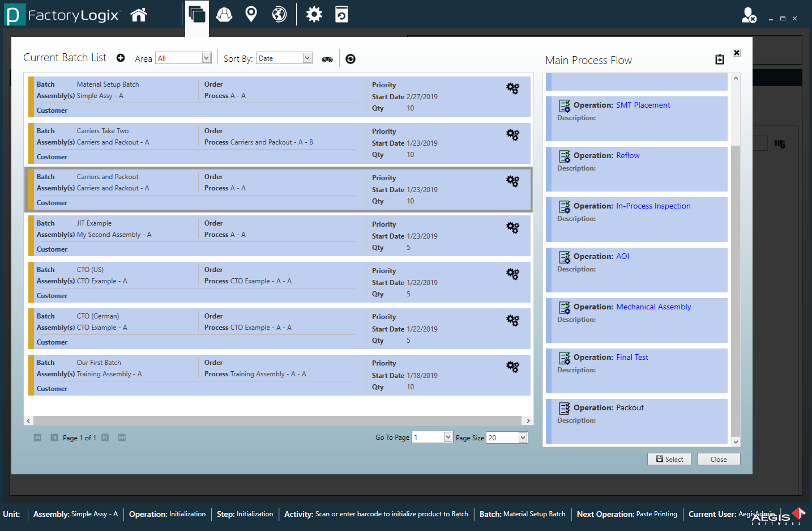Open the globe icon in the top navigation
This screenshot has height=531, width=812.
(279, 14)
